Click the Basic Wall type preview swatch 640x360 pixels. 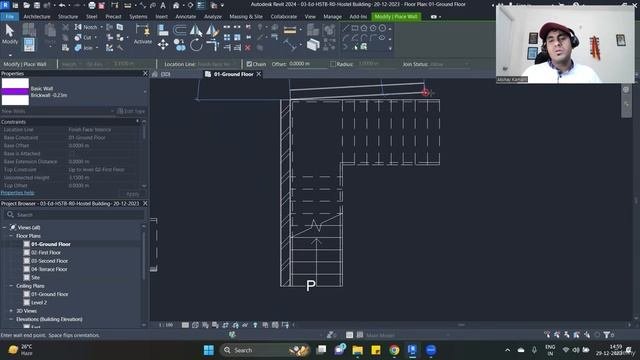(15, 92)
